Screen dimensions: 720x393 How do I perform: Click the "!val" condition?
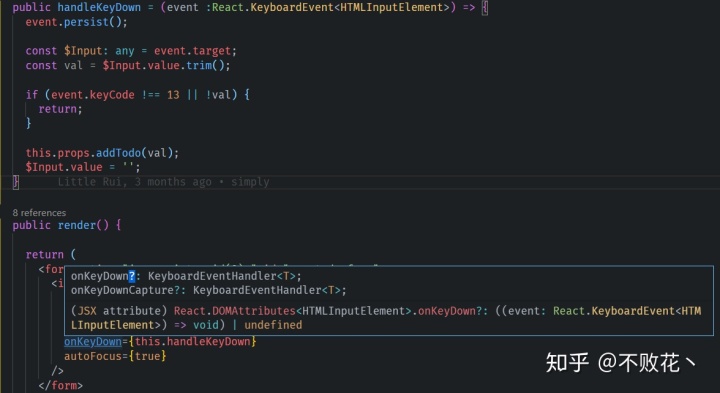[218, 95]
